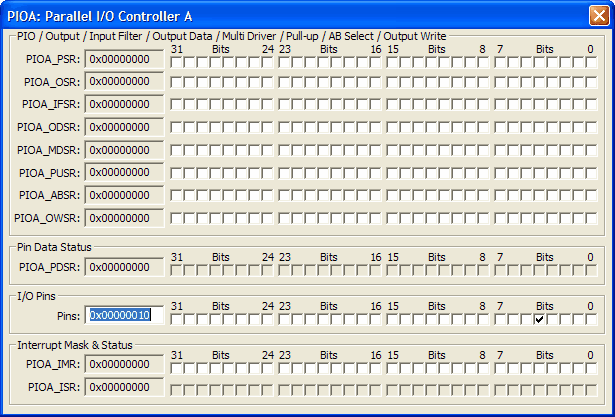Click bit 0 checkbox of PIOA_ISR
The height and width of the screenshot is (417, 615).
click(x=591, y=390)
